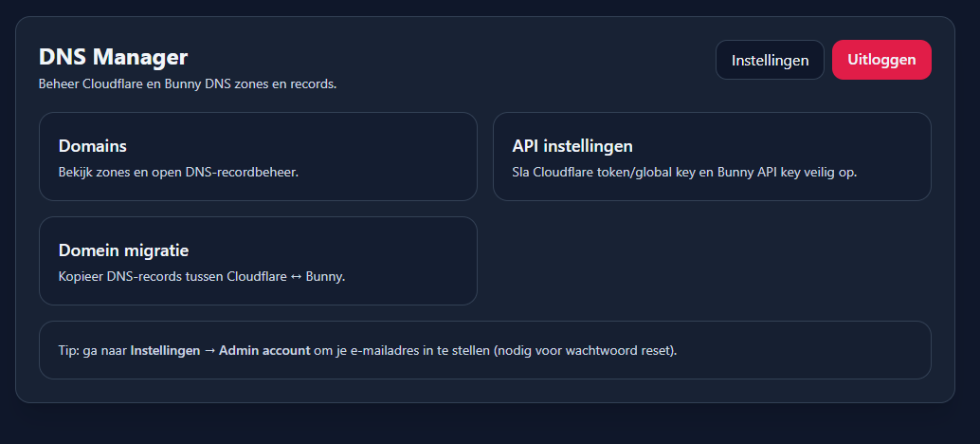Click bold 'Admin account' in the tip
The height and width of the screenshot is (444, 980).
(264, 350)
